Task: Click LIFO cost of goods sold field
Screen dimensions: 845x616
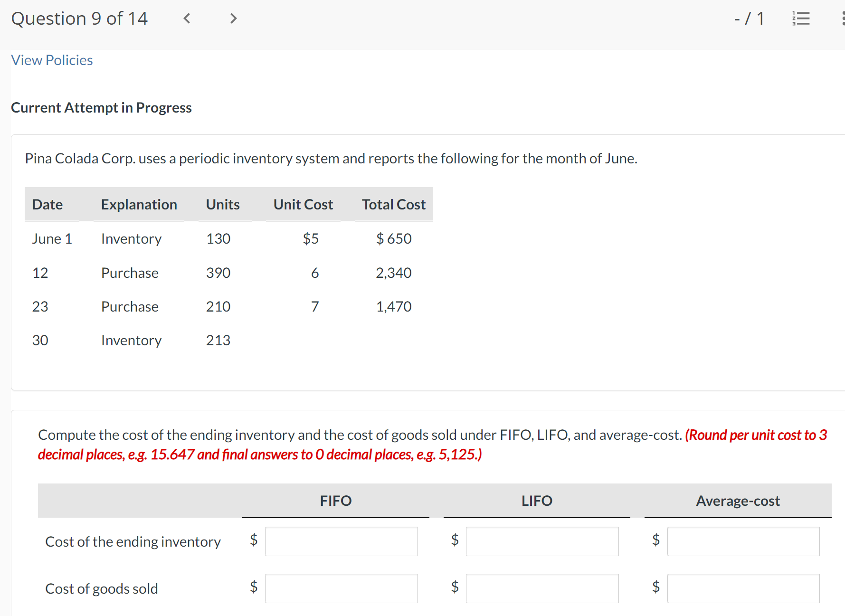Action: point(542,588)
